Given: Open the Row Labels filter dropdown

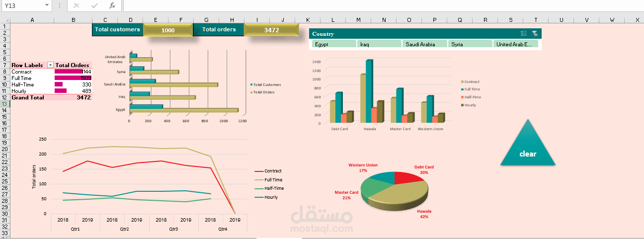Looking at the screenshot, I should [50, 65].
